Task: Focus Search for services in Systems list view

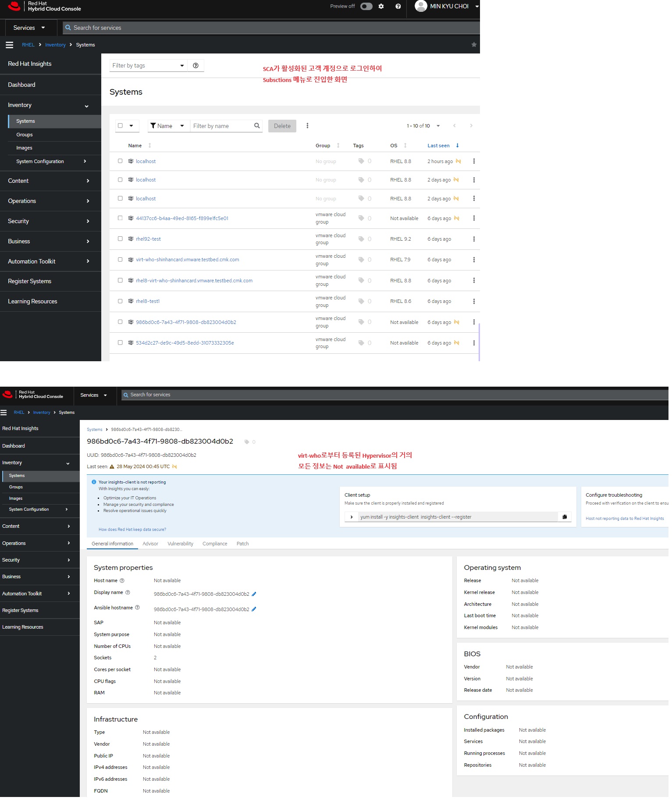Action: 271,28
